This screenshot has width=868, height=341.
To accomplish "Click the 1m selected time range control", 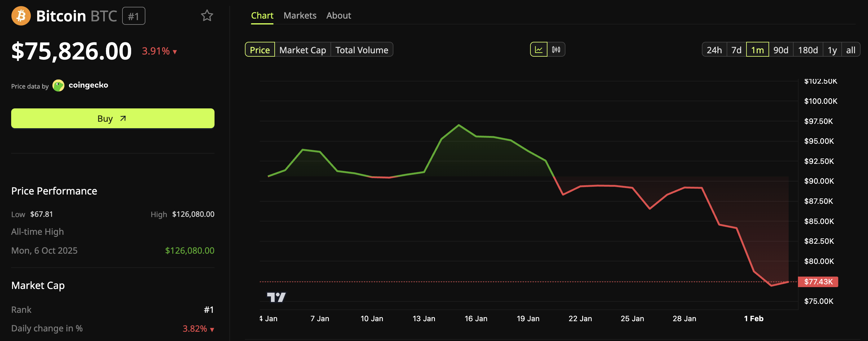I will pos(757,50).
